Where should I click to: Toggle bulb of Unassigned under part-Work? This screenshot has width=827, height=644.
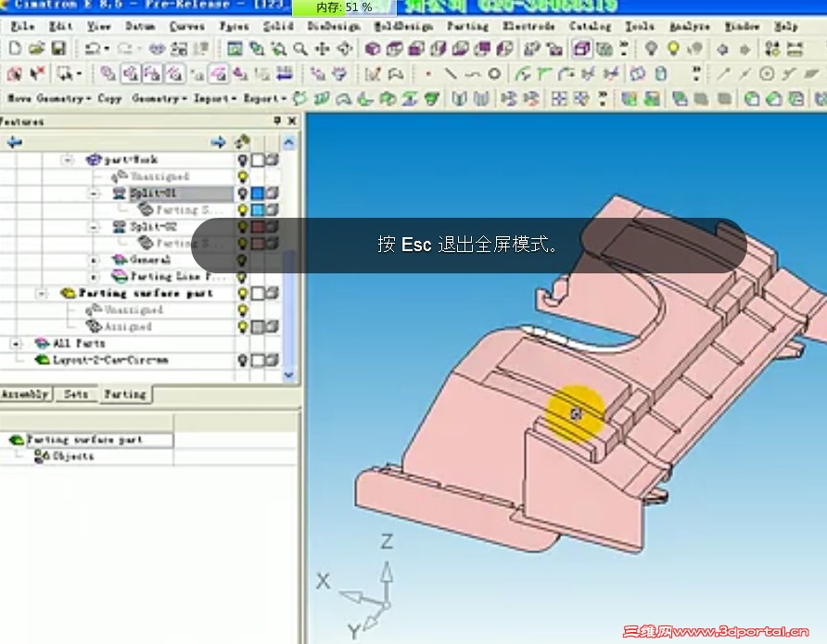point(242,177)
